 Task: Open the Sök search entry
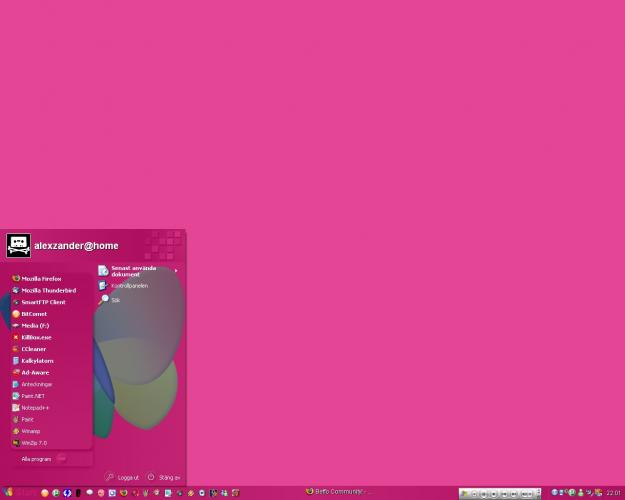pos(113,299)
